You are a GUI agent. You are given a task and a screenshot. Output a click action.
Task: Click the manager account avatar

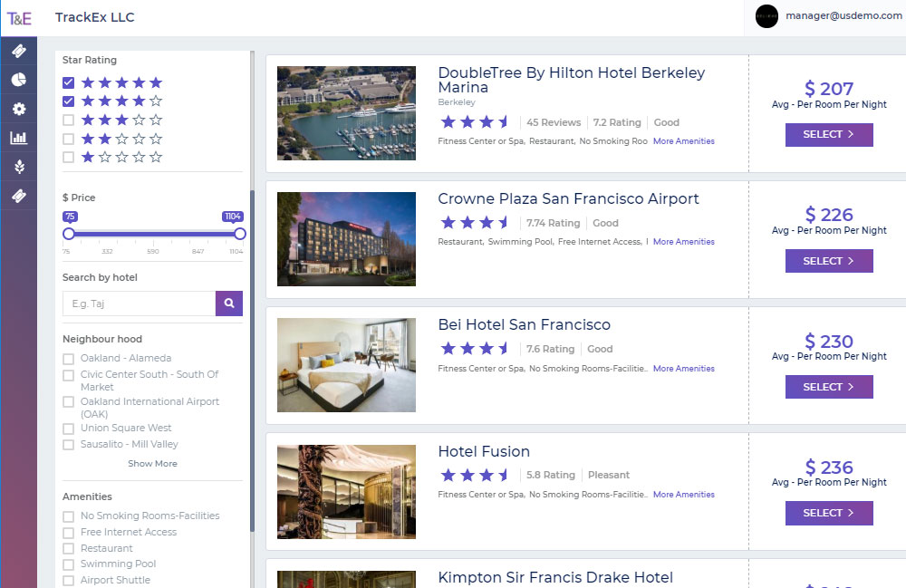coord(766,16)
